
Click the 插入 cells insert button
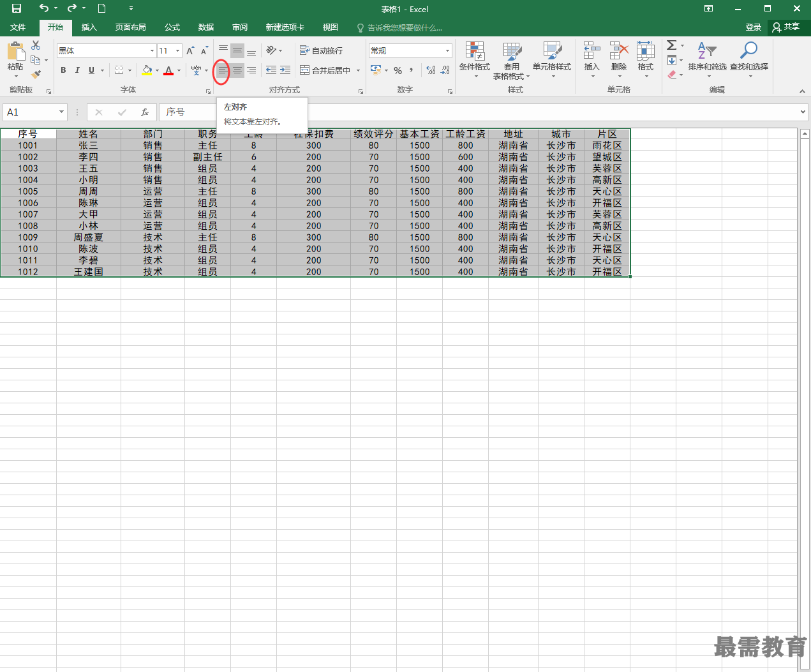pyautogui.click(x=592, y=60)
